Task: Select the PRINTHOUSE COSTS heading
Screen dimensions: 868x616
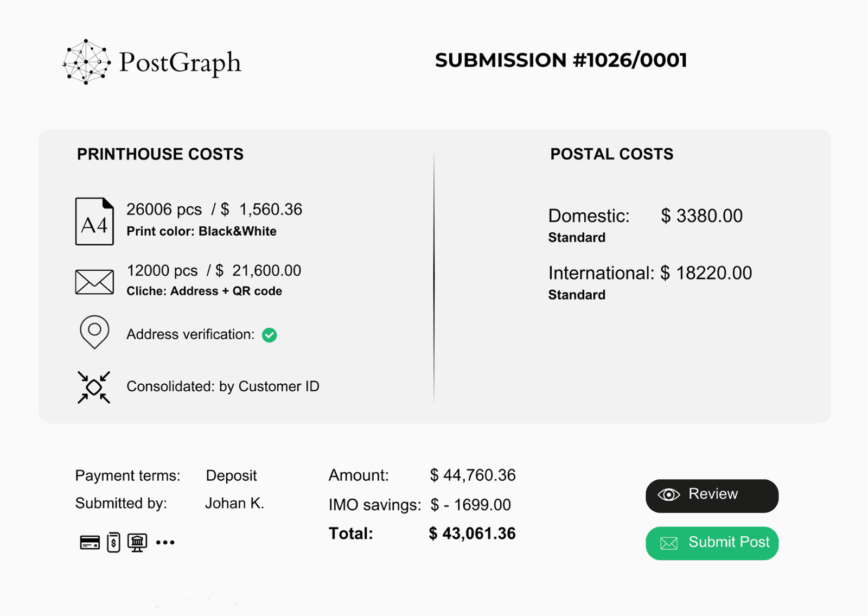Action: (x=160, y=154)
